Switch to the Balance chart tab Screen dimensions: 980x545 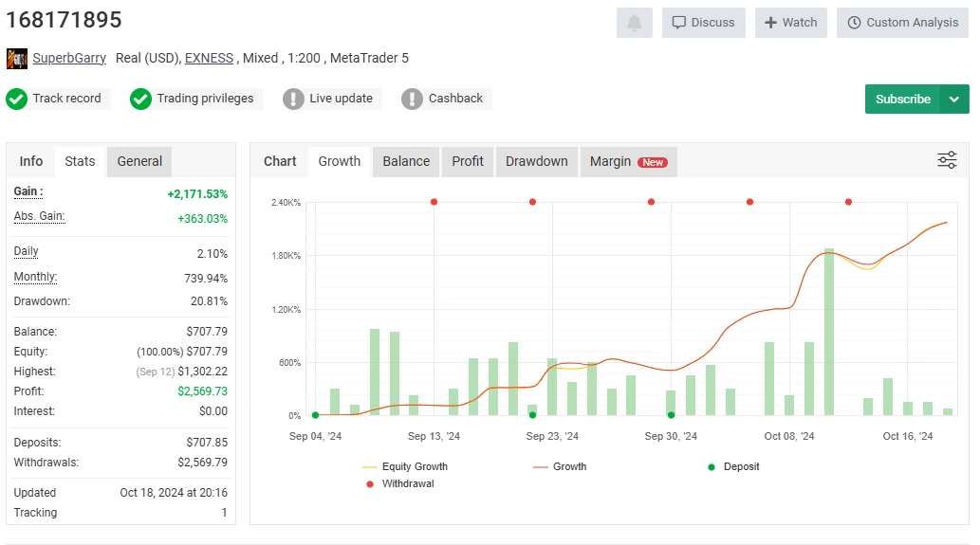click(406, 162)
